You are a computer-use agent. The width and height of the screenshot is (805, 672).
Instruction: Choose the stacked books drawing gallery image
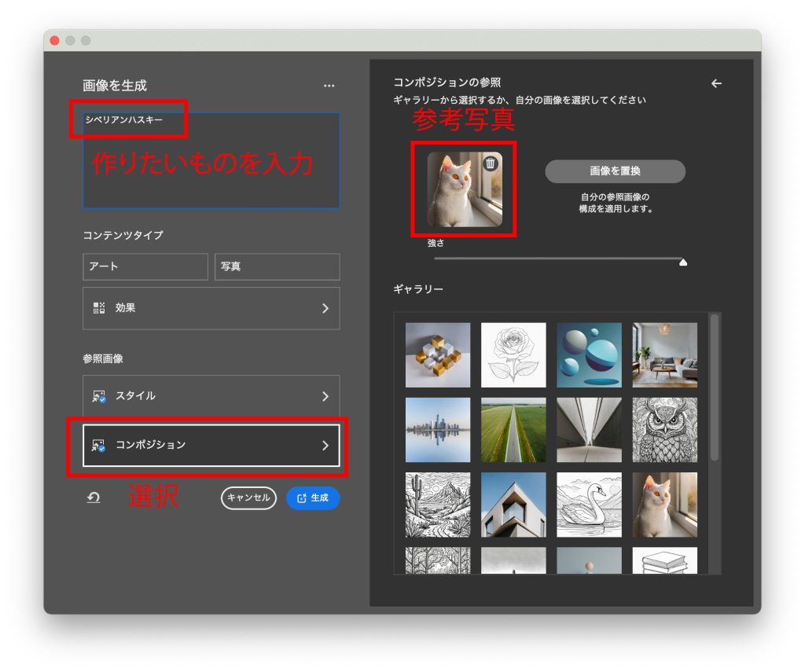(x=665, y=560)
